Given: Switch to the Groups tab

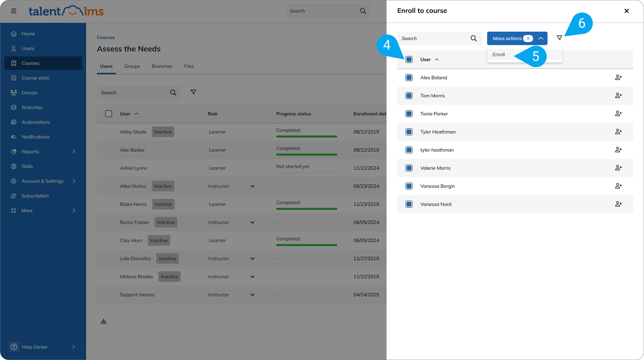Looking at the screenshot, I should pyautogui.click(x=132, y=66).
